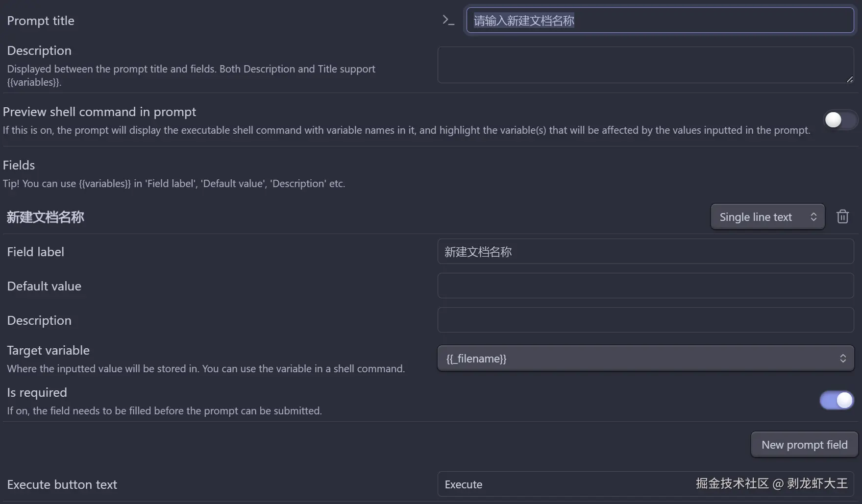The width and height of the screenshot is (862, 504).
Task: Click the Execute button text input
Action: point(564,484)
